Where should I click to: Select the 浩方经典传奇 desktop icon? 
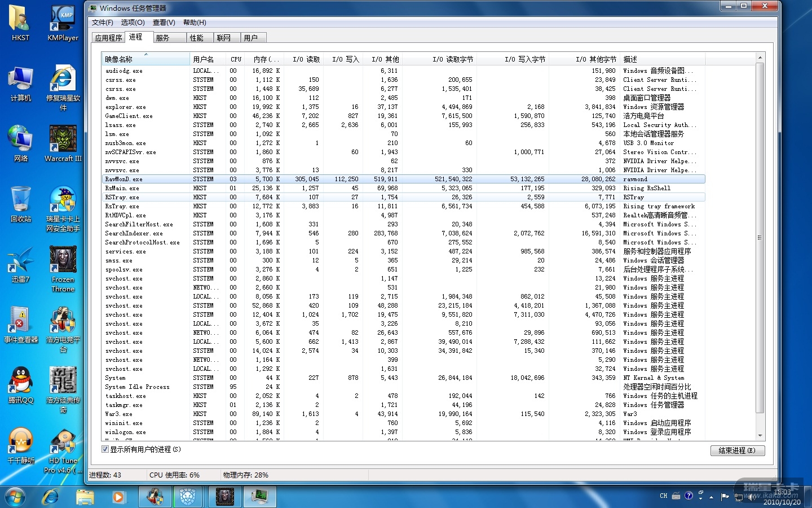pos(63,390)
